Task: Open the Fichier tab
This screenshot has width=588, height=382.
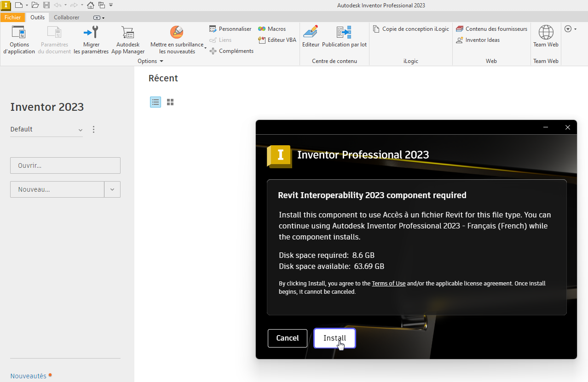Action: 13,17
